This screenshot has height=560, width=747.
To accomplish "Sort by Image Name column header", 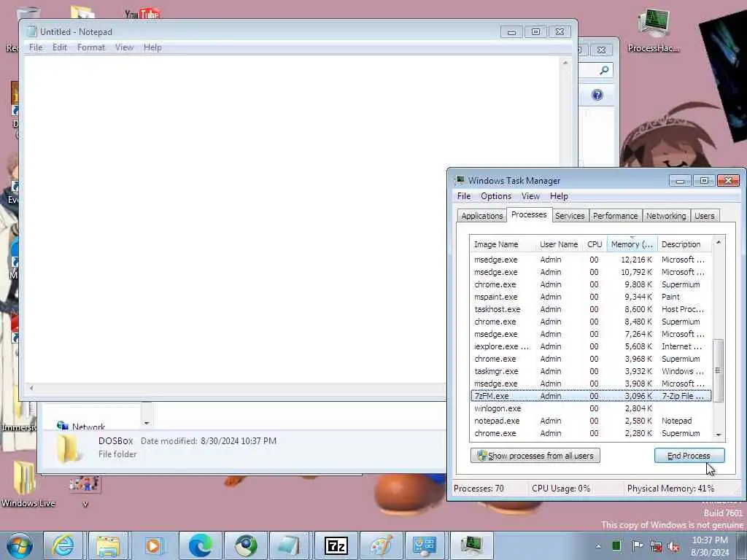I will pyautogui.click(x=502, y=244).
